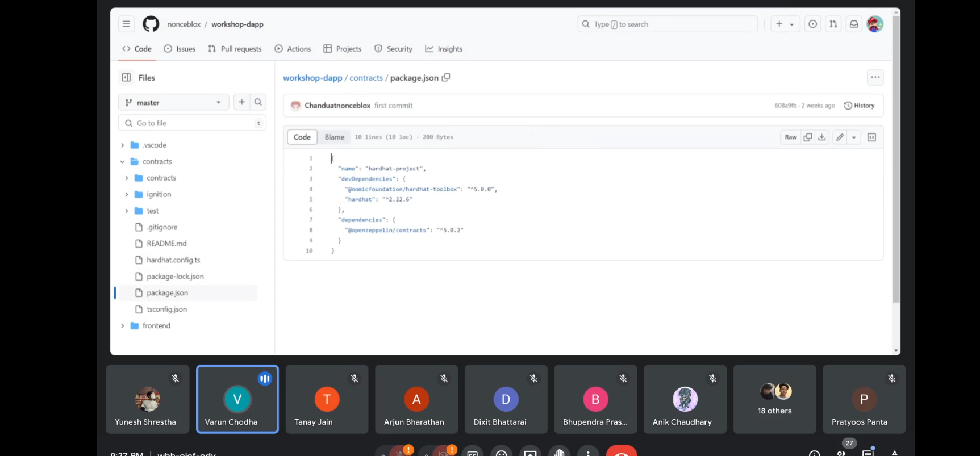
Task: Open more edit options dropdown arrow
Action: (x=854, y=137)
